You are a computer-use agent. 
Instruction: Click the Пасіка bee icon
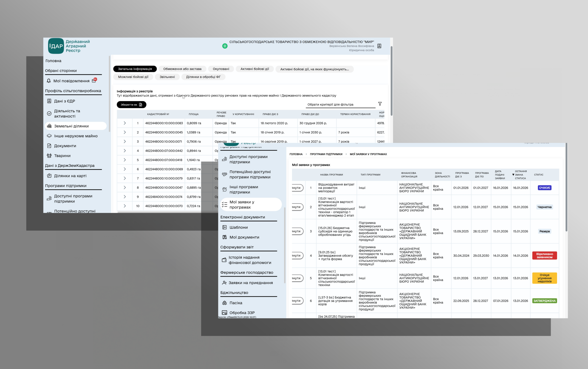coord(224,303)
